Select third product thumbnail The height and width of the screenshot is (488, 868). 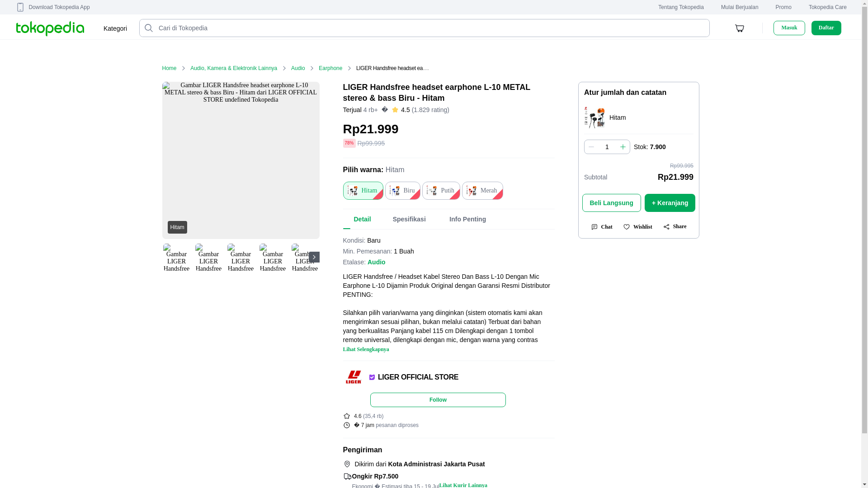[x=241, y=258]
